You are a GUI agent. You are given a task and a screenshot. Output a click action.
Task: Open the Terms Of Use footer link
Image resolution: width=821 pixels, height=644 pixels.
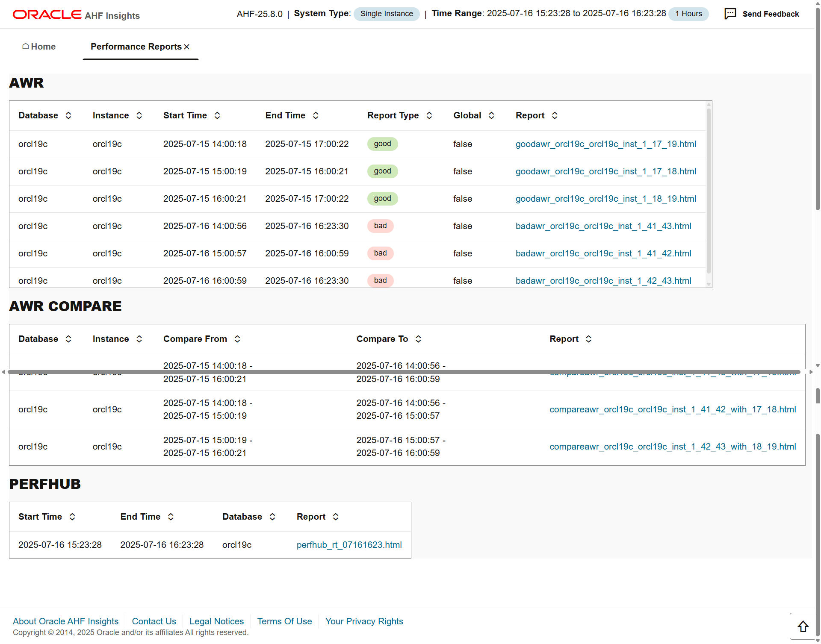[284, 621]
